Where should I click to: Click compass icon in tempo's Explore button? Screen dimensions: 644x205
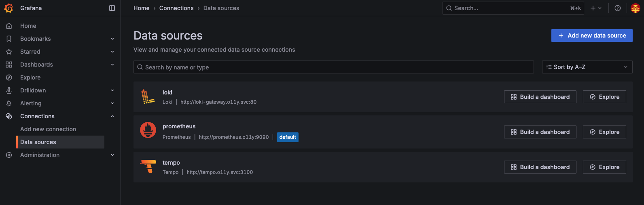(593, 167)
